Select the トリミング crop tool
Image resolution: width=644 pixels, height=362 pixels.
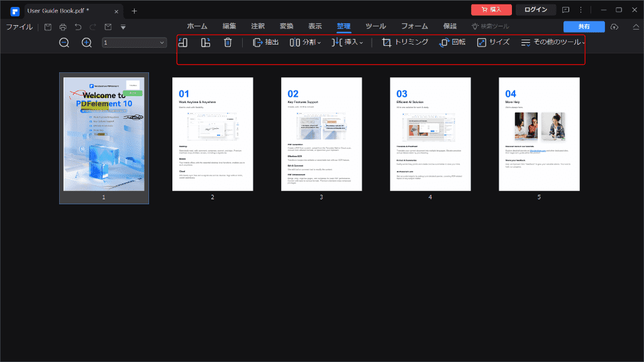tap(405, 42)
